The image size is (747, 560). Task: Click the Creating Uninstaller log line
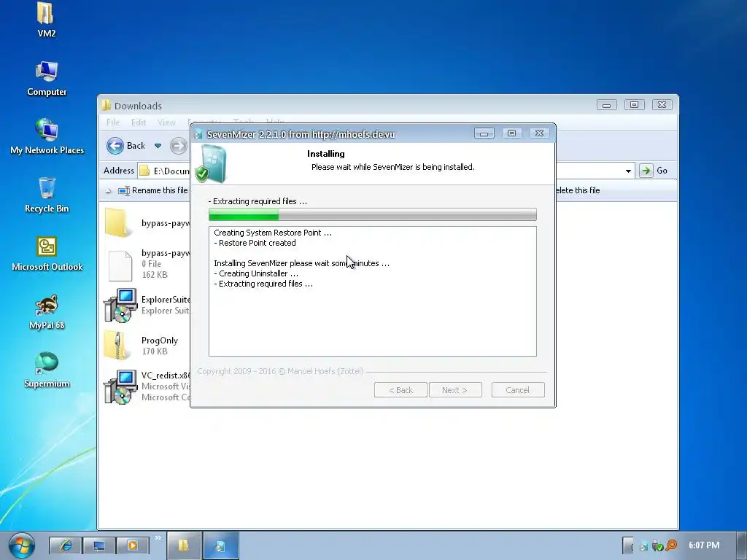coord(256,274)
